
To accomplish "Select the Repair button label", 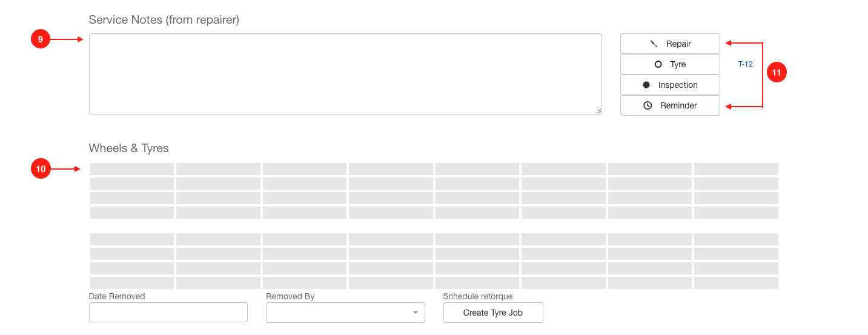I will tap(678, 44).
